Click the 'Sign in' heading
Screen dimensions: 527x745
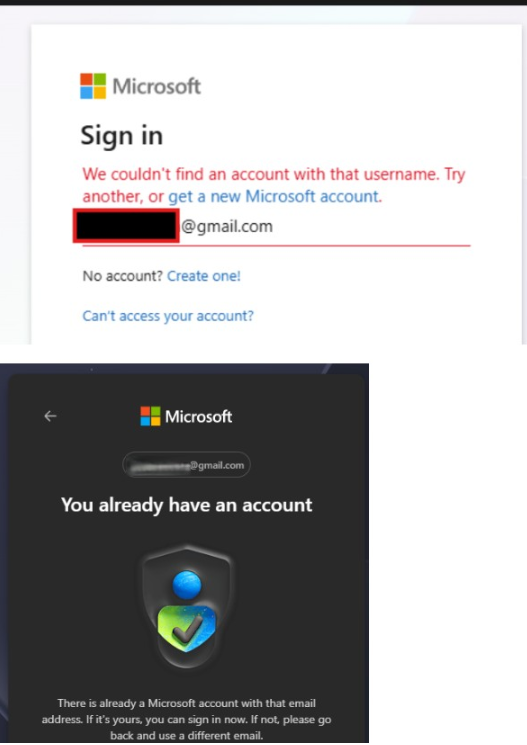[x=122, y=136]
